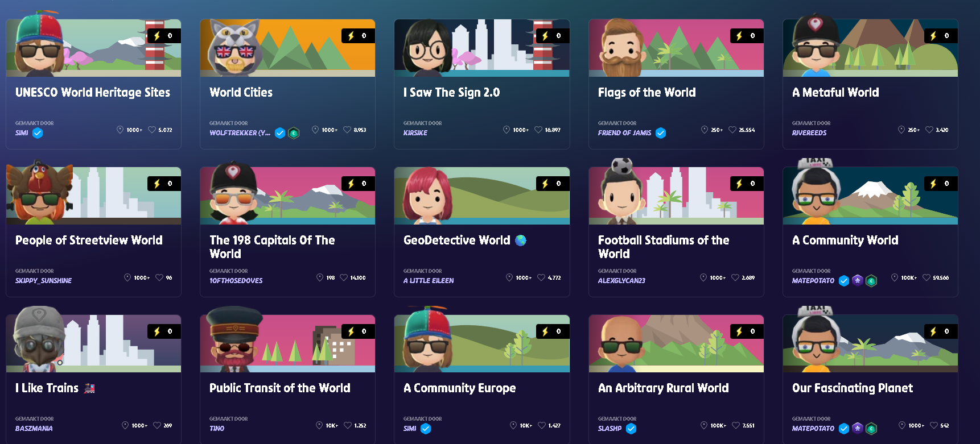Visit RIVEREEDS creator profile
Image resolution: width=980 pixels, height=444 pixels.
[809, 133]
